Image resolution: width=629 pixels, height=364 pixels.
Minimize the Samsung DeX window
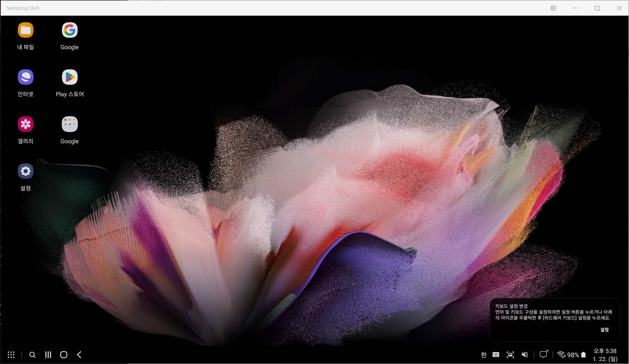pos(575,8)
